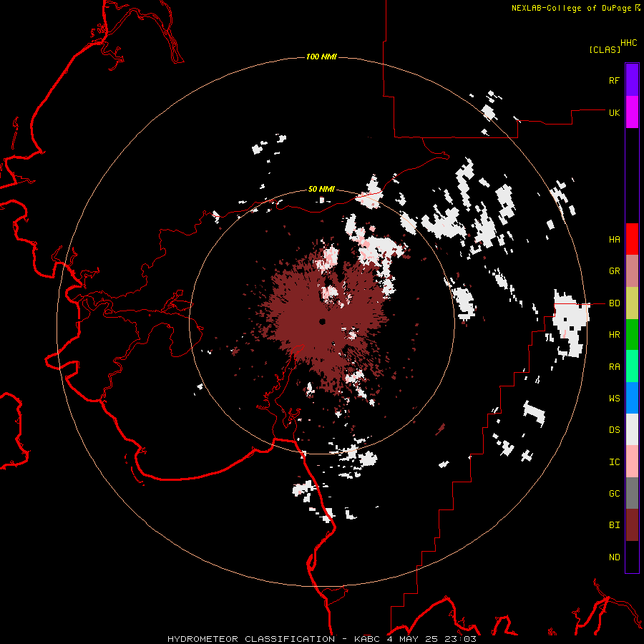Image resolution: width=644 pixels, height=644 pixels.
Task: Select the BD legend label
Action: point(614,303)
